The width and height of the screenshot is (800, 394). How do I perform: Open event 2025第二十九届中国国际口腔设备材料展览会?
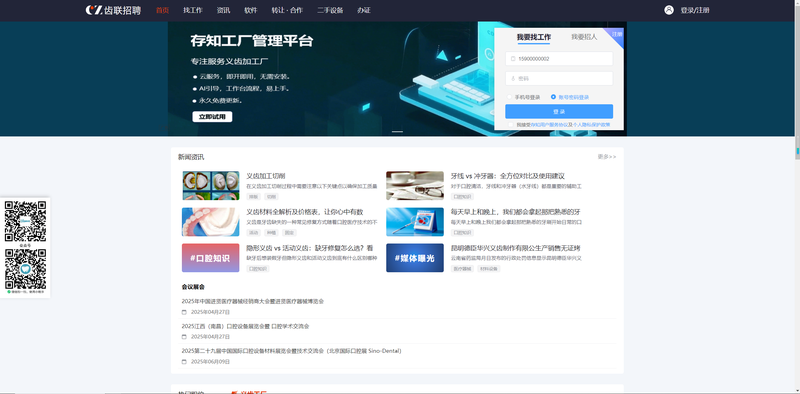point(291,351)
